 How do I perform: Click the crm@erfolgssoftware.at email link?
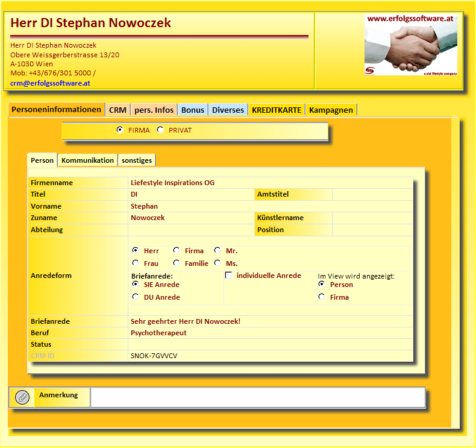[x=50, y=83]
